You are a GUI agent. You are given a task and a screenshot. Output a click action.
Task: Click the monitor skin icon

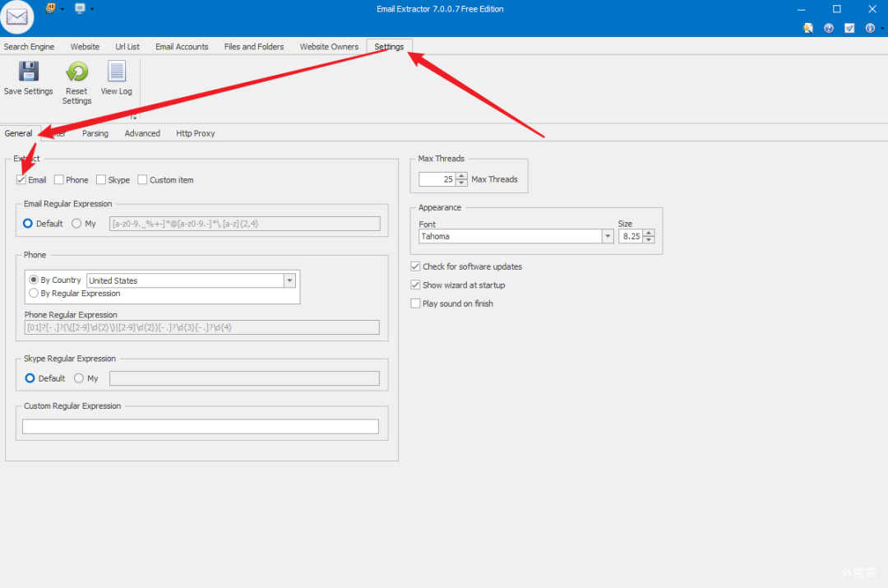pyautogui.click(x=80, y=8)
